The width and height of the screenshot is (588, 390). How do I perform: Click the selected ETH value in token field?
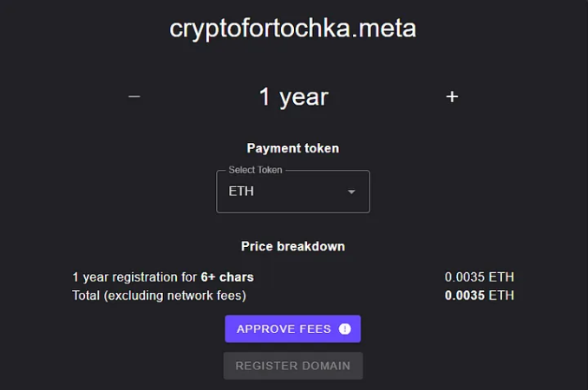tap(241, 191)
